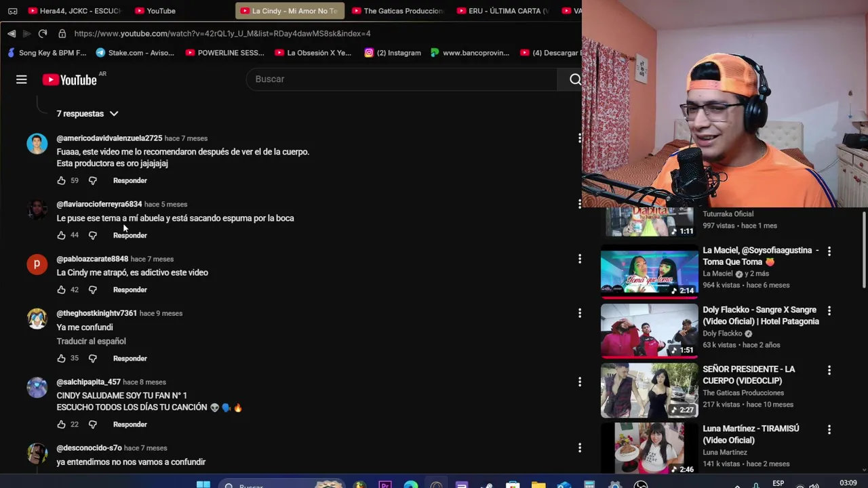Open Adobe Premiere Pro from the taskbar
The width and height of the screenshot is (868, 488).
[x=385, y=484]
